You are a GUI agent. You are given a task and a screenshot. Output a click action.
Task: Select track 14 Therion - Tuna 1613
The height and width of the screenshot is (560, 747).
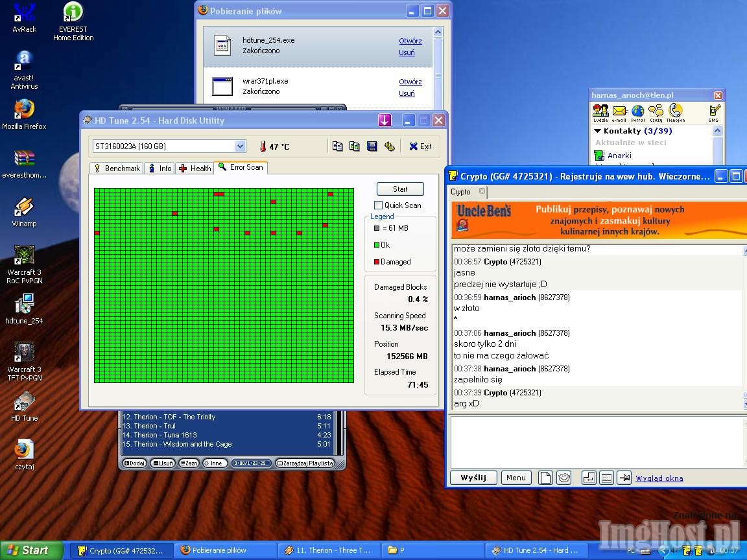(x=227, y=436)
